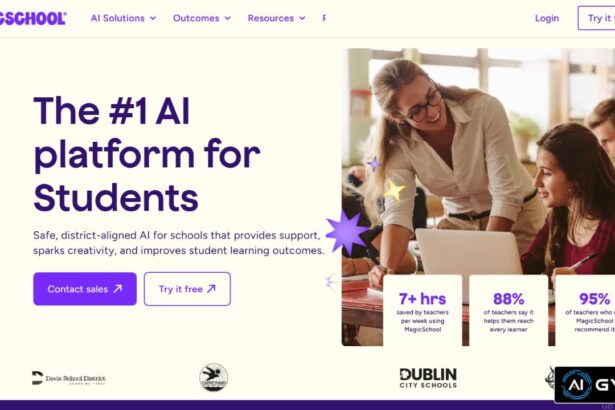Click the arrow icon in Try it free
This screenshot has width=615, height=410.
[211, 289]
